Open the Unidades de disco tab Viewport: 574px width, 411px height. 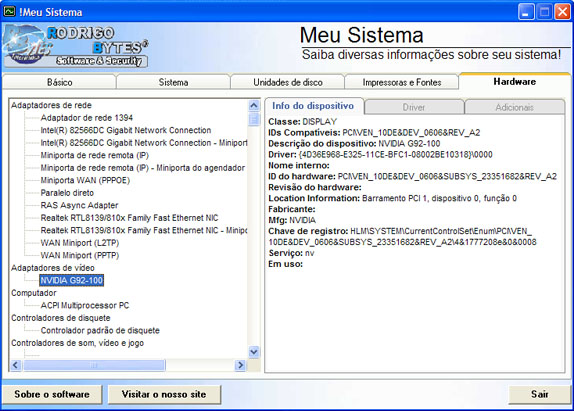pos(288,82)
